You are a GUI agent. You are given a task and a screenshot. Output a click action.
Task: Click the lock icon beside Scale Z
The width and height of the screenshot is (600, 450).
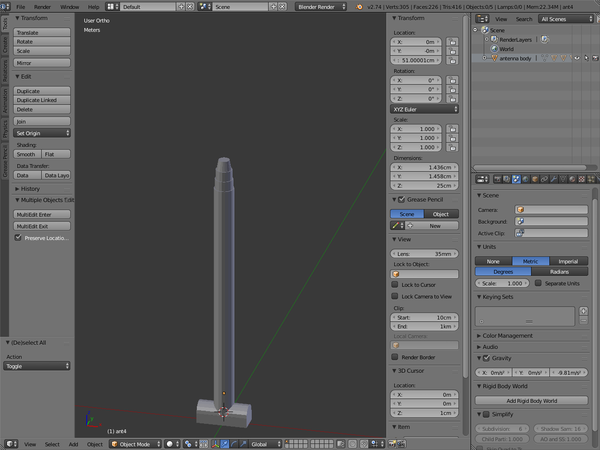[453, 147]
